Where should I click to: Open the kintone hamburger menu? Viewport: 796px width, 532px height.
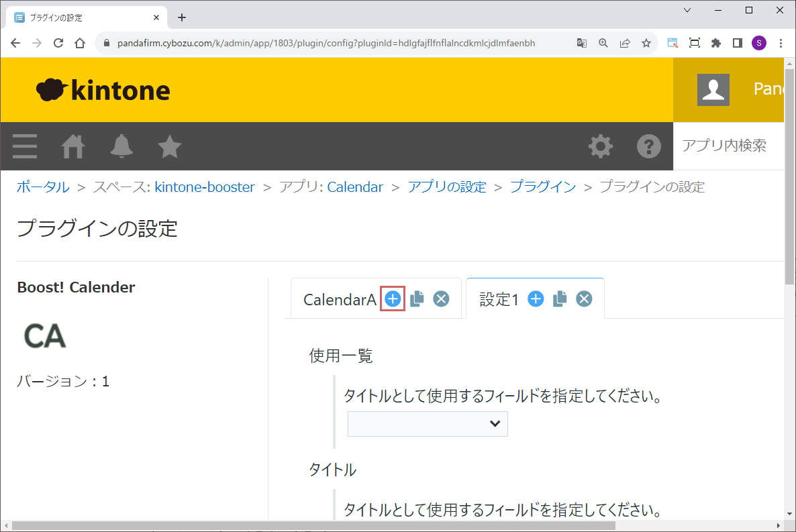click(25, 146)
